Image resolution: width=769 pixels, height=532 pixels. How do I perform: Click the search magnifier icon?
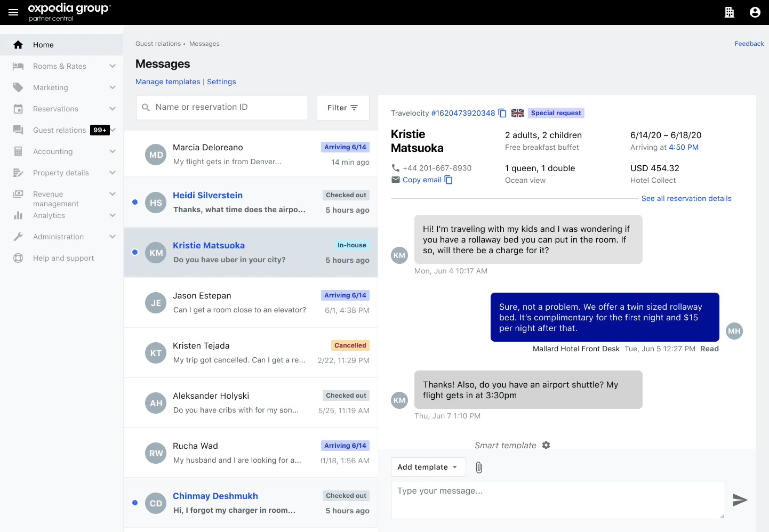pyautogui.click(x=146, y=108)
